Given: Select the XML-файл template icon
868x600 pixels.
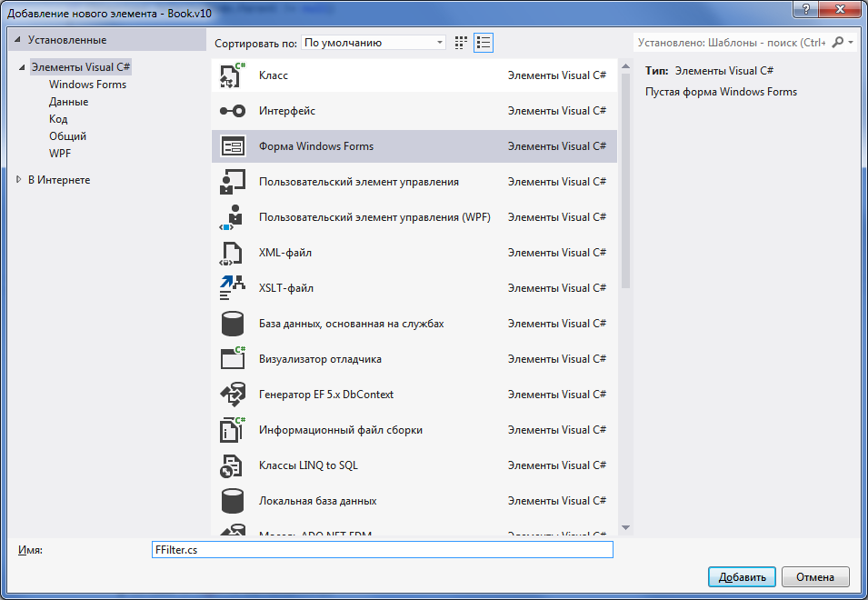Looking at the screenshot, I should pyautogui.click(x=233, y=253).
